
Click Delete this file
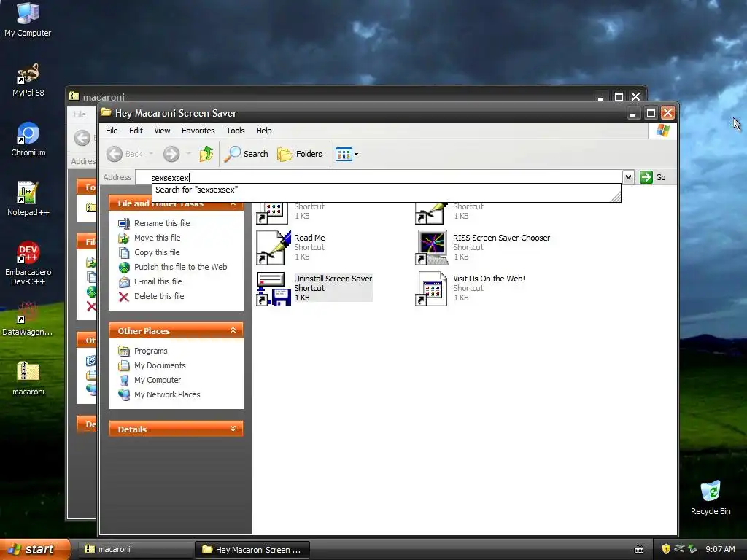pyautogui.click(x=158, y=296)
